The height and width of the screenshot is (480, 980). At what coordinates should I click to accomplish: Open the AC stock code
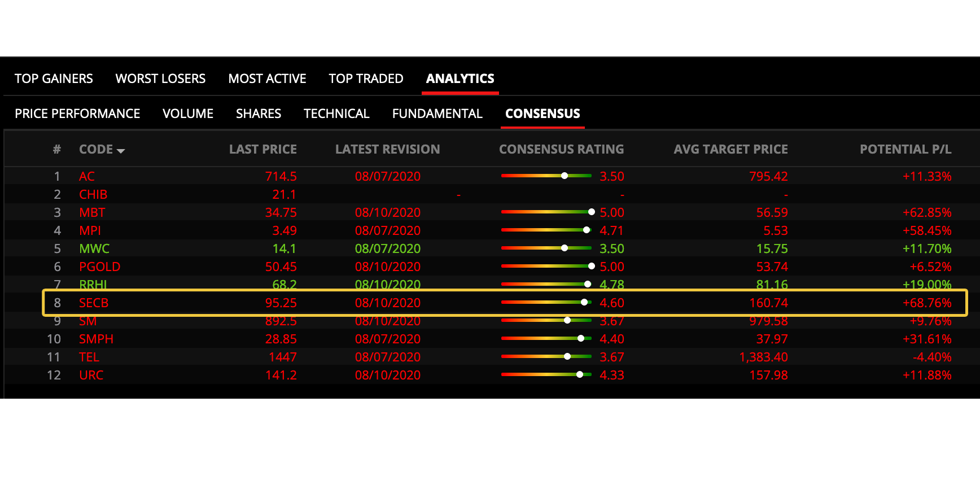pos(87,176)
